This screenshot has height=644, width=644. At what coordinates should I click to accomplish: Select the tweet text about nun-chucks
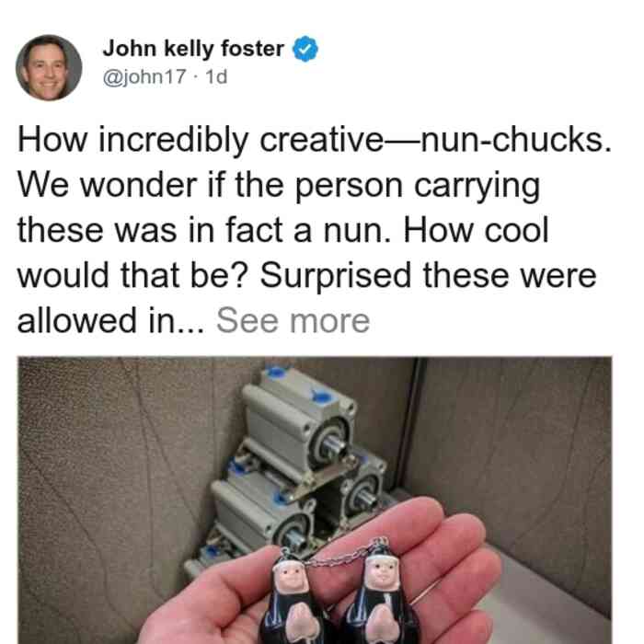(x=315, y=230)
